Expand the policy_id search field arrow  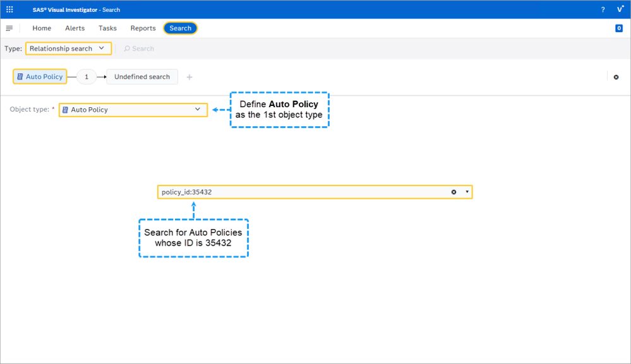pyautogui.click(x=467, y=192)
